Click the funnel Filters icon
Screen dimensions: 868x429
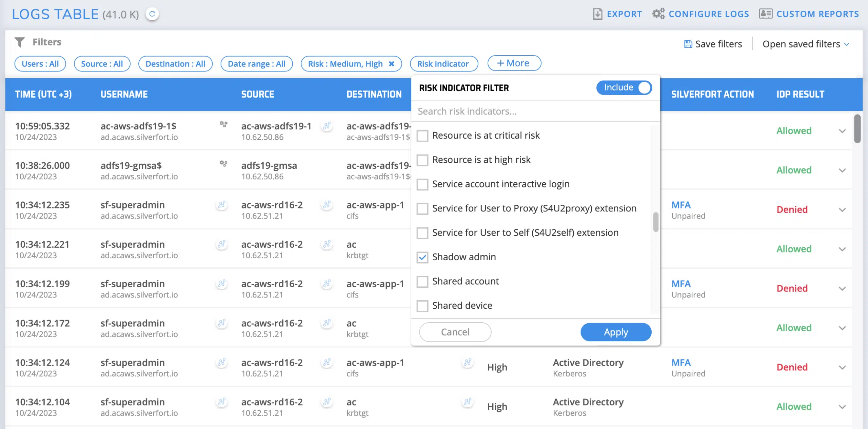point(20,42)
